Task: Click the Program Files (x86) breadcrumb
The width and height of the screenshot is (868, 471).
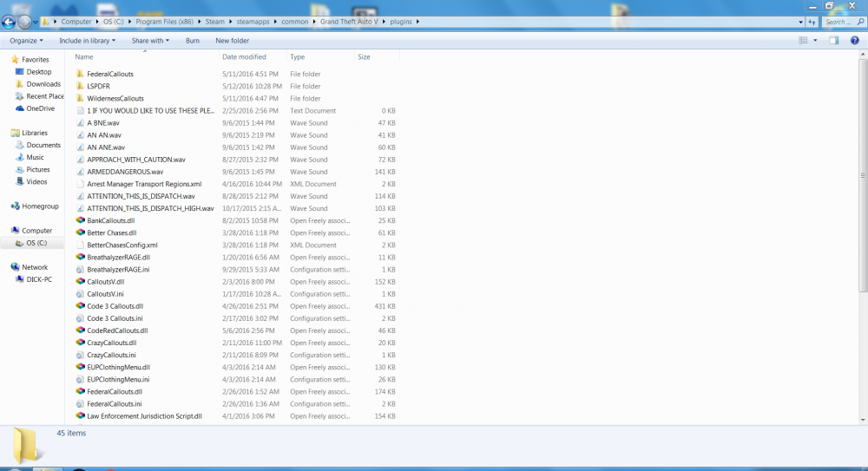Action: point(164,22)
